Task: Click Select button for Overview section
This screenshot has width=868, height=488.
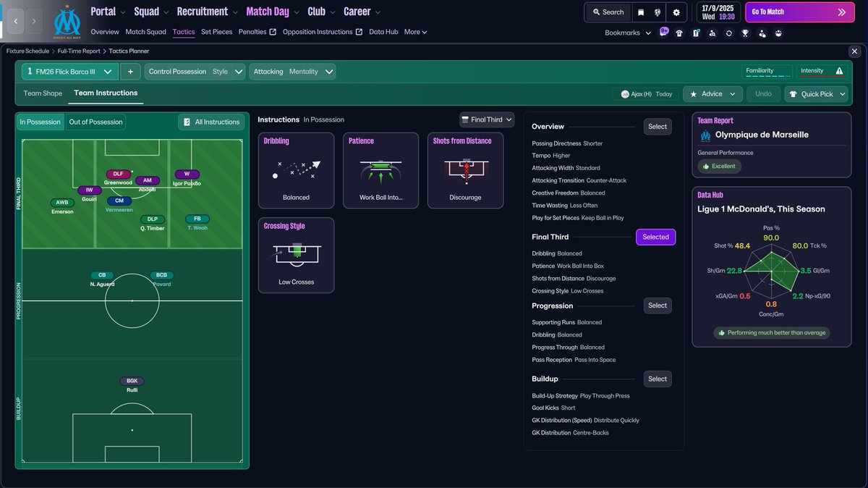Action: (658, 127)
